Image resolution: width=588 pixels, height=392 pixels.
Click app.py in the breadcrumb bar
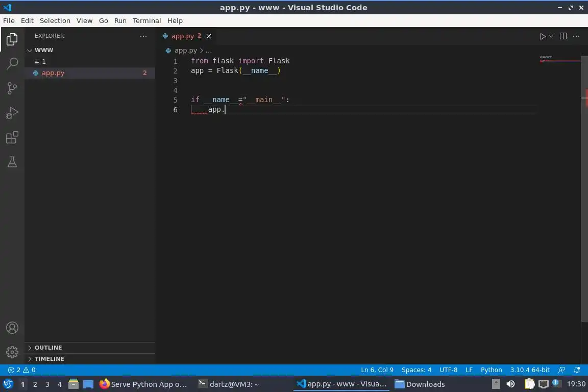coord(185,50)
